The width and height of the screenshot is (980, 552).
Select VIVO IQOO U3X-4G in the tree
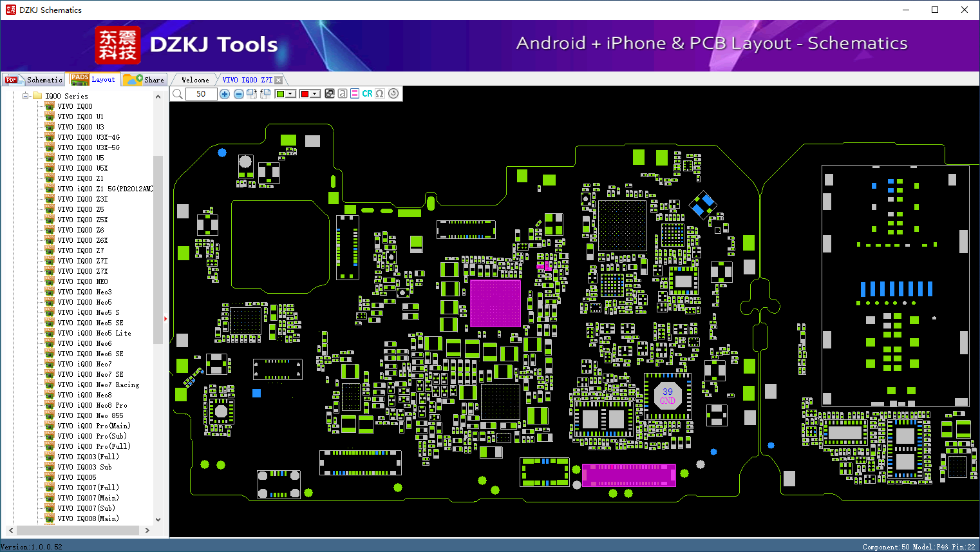(x=88, y=137)
